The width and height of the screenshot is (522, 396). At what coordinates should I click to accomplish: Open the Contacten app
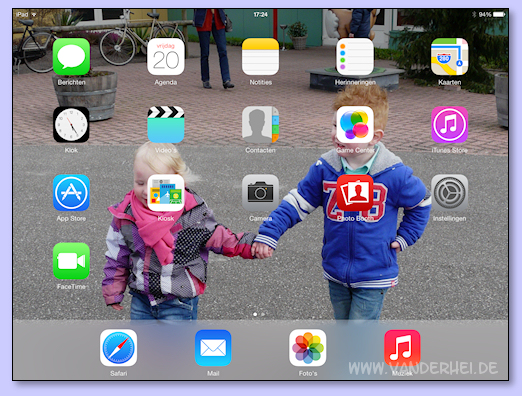(260, 125)
